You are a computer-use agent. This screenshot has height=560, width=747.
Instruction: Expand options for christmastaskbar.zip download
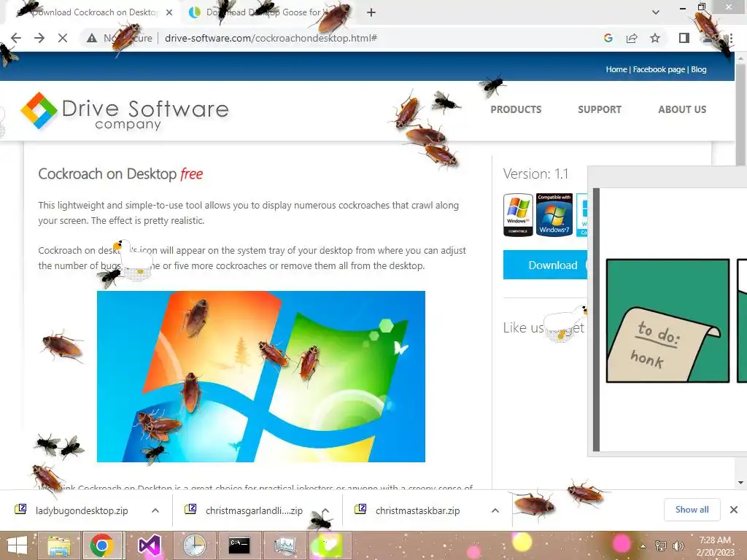495,510
